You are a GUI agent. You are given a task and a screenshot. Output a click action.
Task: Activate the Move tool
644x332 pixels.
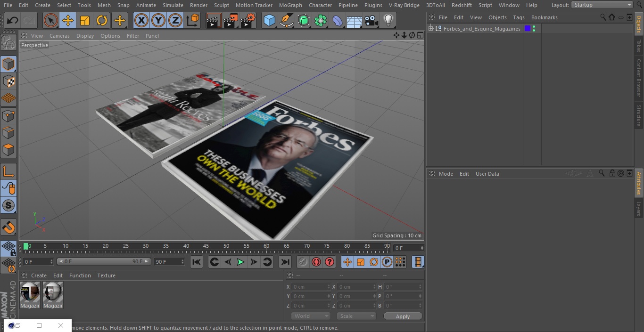coord(67,21)
